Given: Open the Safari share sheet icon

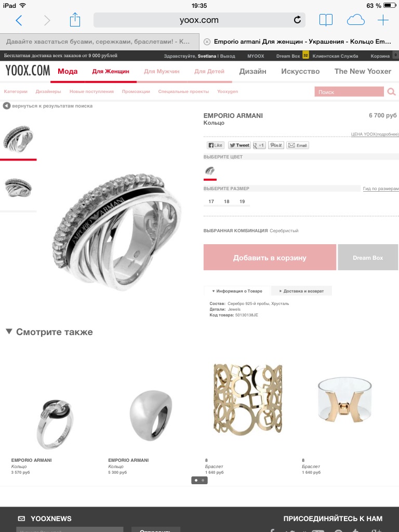Looking at the screenshot, I should pos(75,20).
